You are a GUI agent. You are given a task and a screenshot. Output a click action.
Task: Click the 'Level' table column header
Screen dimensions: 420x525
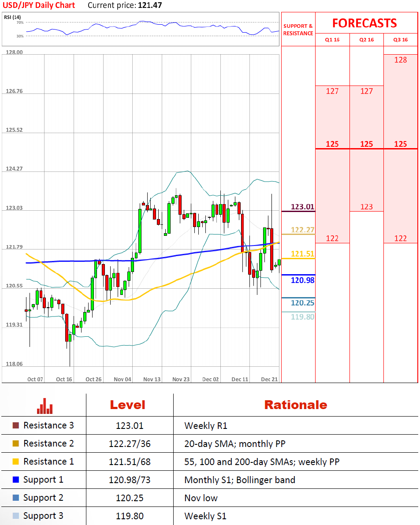point(128,405)
